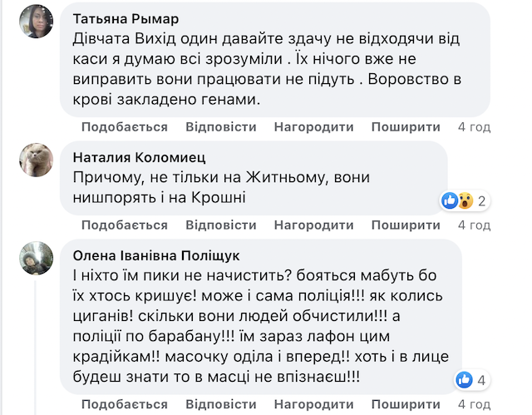Open Наталия Коломиец's cat avatar
The height and width of the screenshot is (415, 532).
coord(37,160)
